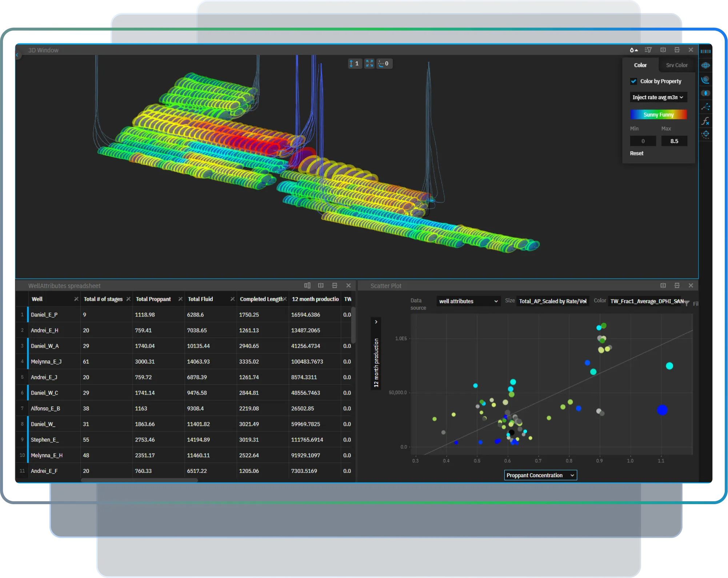This screenshot has height=578, width=728.
Task: Click the Max value input field
Action: [x=674, y=141]
